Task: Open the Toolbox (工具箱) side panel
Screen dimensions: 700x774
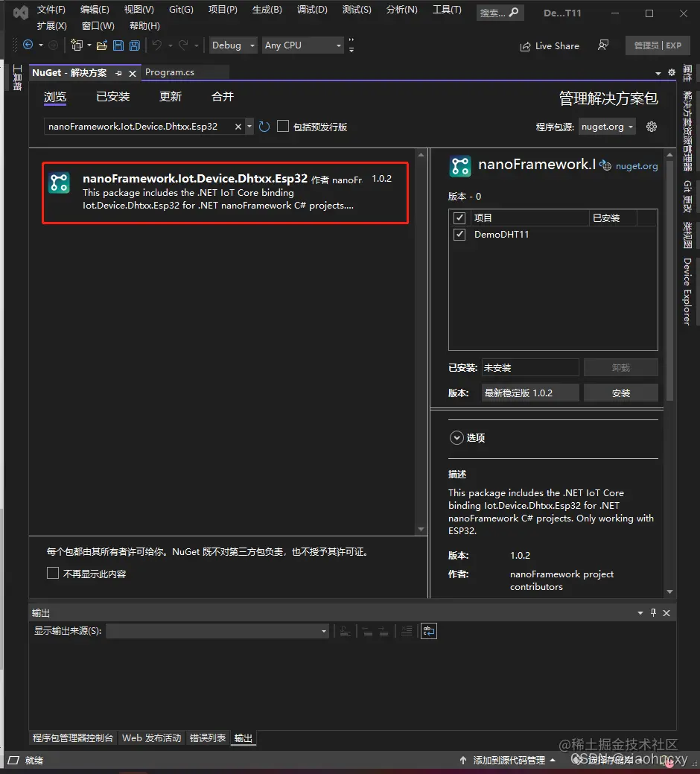Action: coord(18,77)
